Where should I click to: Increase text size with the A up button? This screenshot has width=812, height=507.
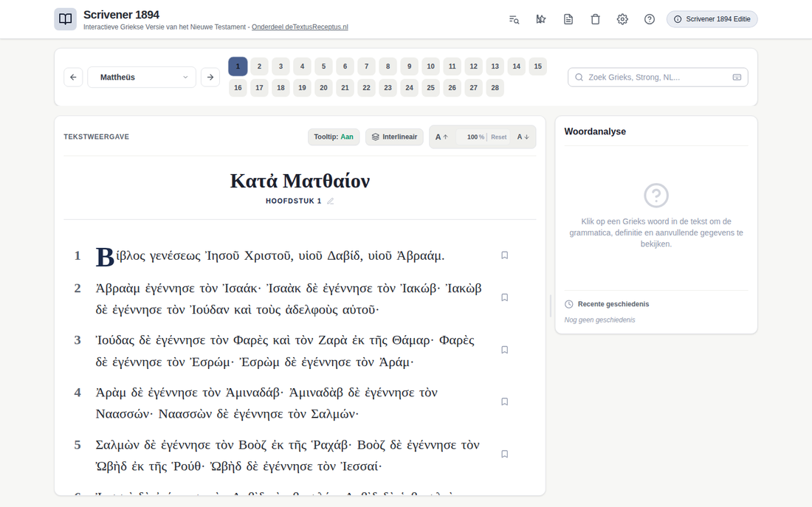tap(441, 137)
